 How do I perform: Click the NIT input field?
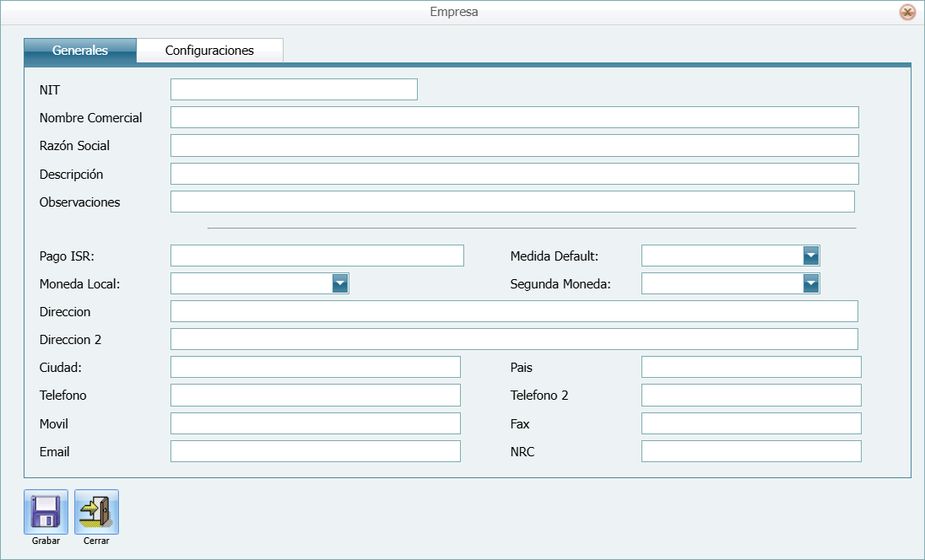tap(294, 89)
